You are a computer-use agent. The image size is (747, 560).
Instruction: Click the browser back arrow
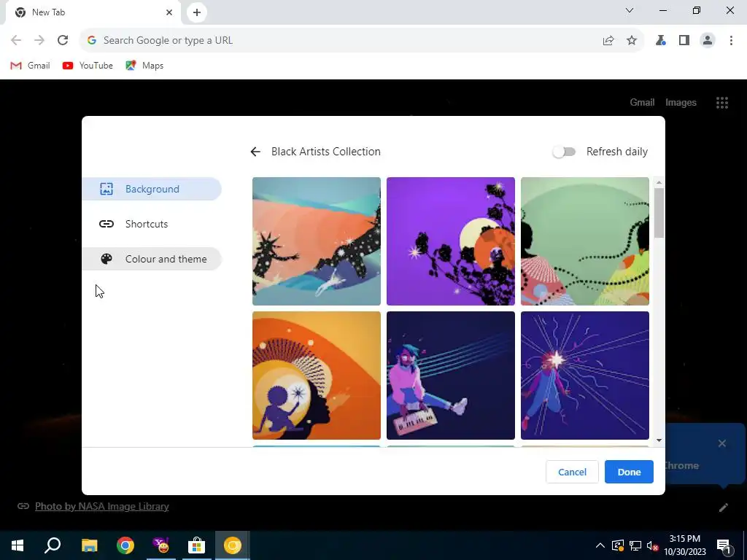click(x=16, y=41)
